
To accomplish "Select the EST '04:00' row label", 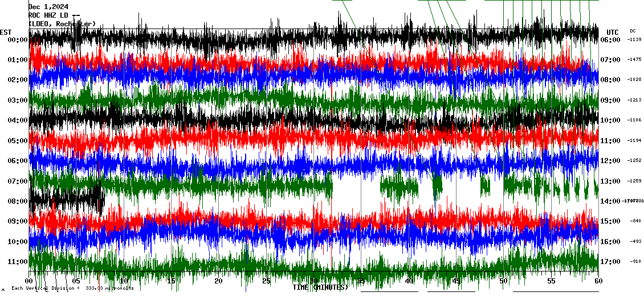I will tap(17, 120).
